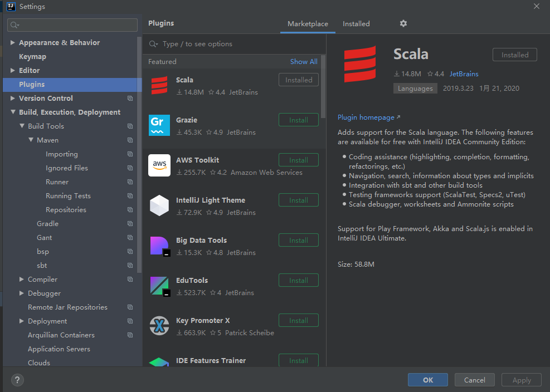The height and width of the screenshot is (392, 550).
Task: Install the AWS Toolkit plugin
Action: (299, 160)
